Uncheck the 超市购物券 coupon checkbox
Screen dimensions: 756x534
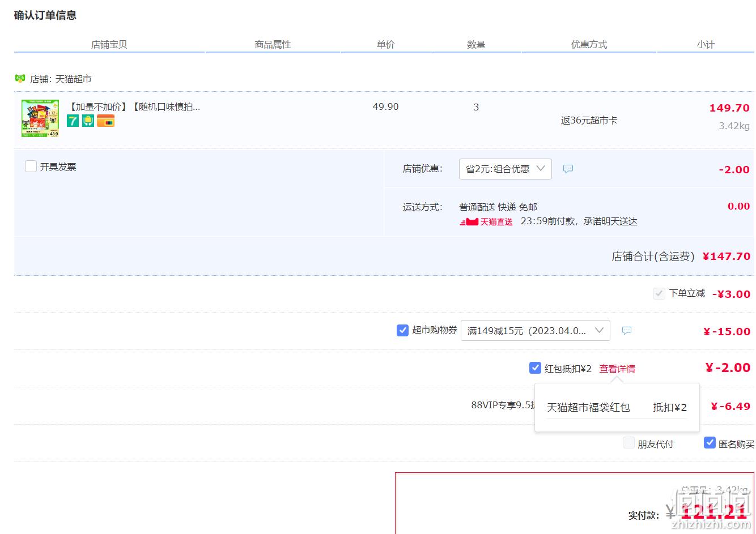pos(402,330)
